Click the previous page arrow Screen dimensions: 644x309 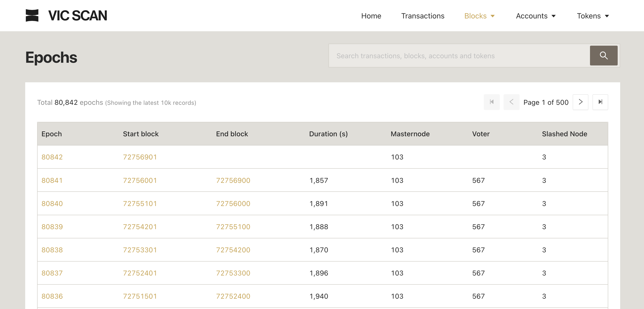point(511,102)
